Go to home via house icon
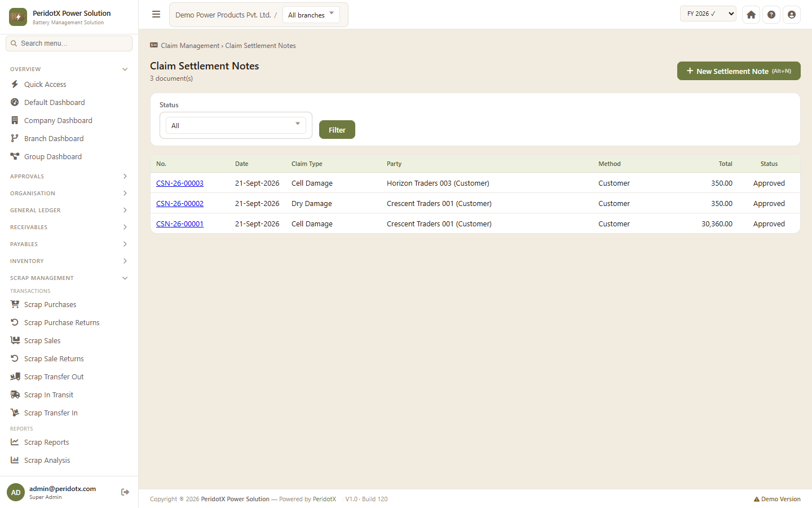The height and width of the screenshot is (508, 812). [751, 15]
